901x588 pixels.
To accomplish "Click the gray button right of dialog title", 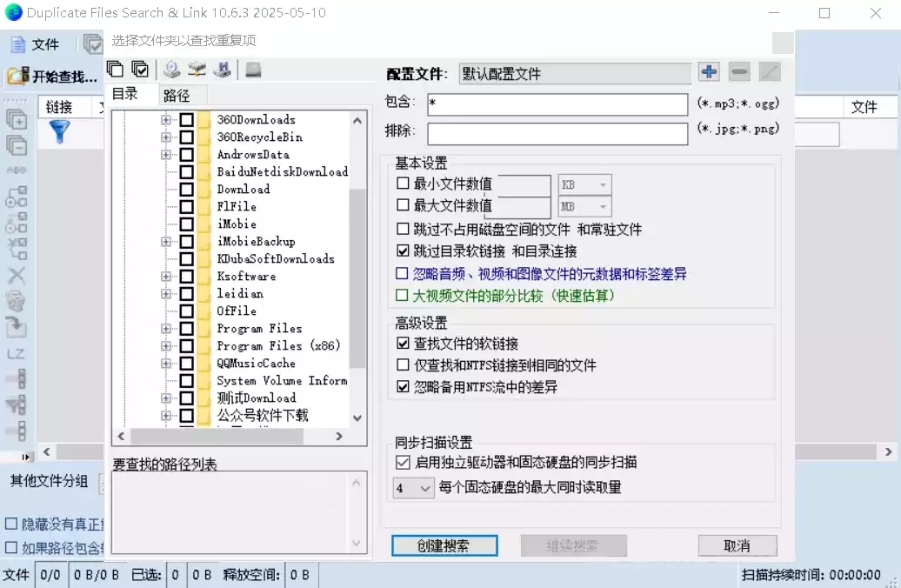I will (x=783, y=43).
